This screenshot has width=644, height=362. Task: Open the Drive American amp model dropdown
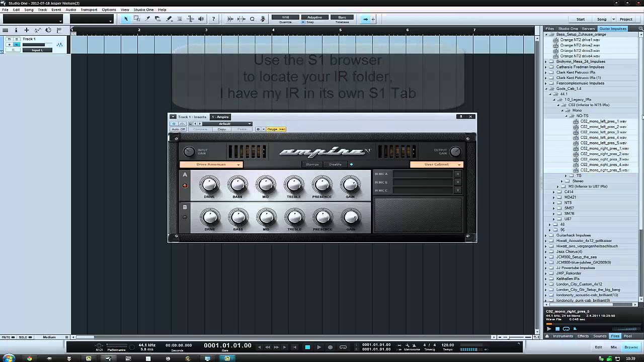pyautogui.click(x=211, y=164)
